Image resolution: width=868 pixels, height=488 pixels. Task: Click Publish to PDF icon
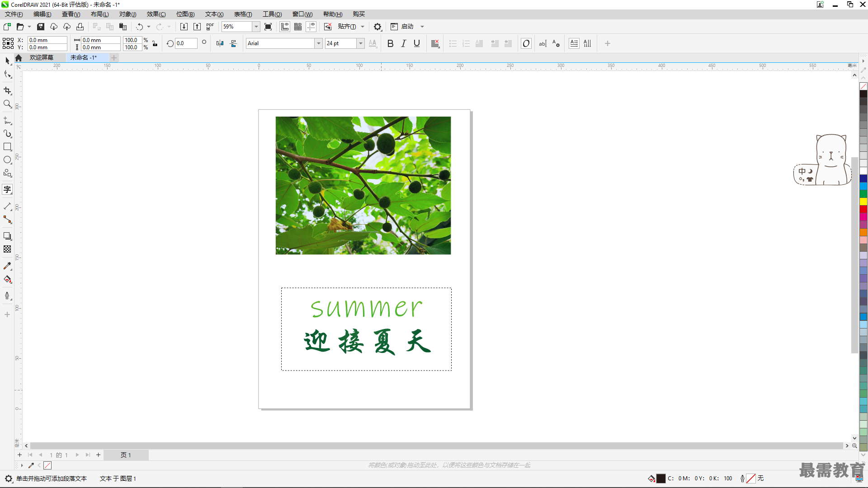pyautogui.click(x=210, y=27)
